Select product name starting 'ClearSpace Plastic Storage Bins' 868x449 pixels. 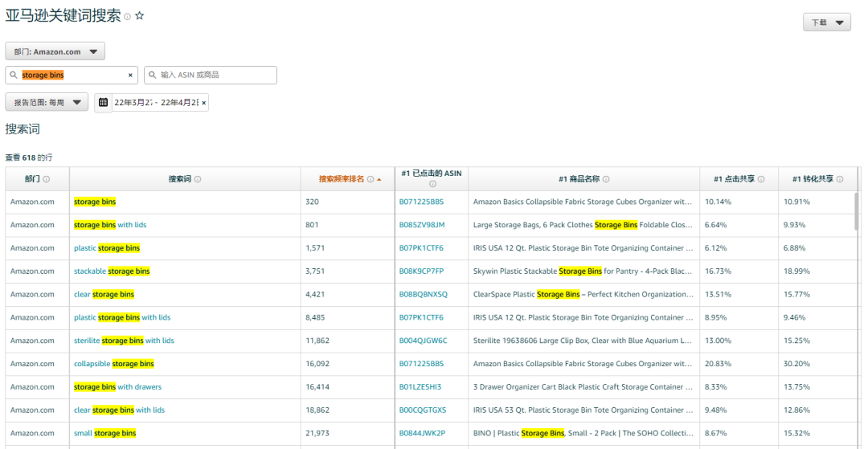tap(583, 295)
